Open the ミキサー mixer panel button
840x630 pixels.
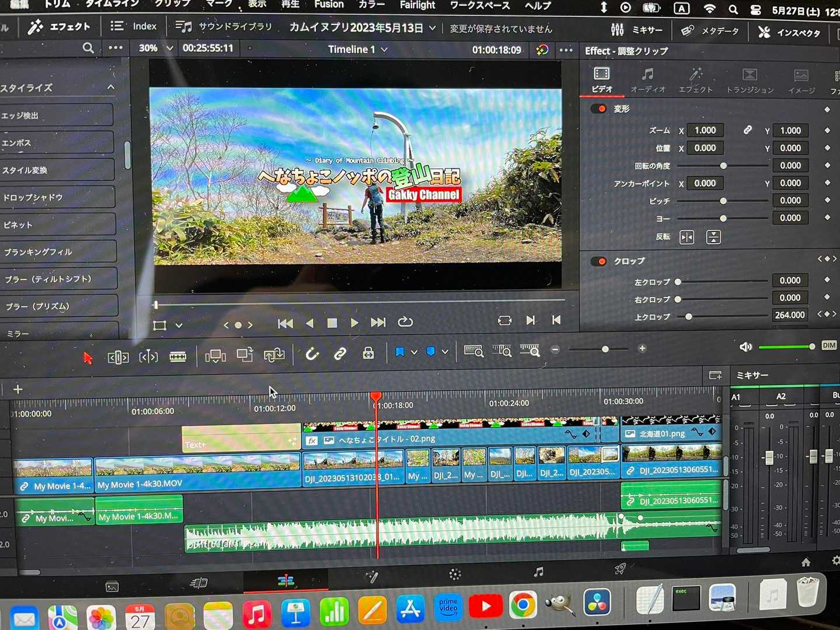tap(637, 30)
